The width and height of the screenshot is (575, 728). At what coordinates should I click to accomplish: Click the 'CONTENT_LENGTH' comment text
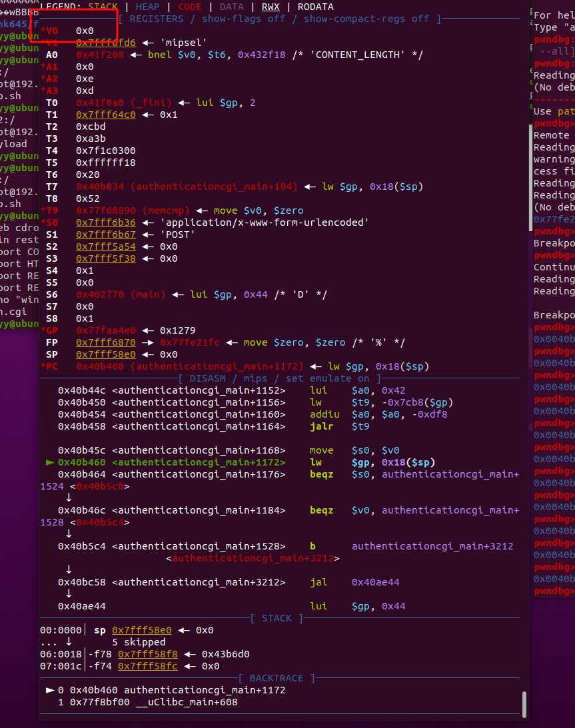(358, 55)
